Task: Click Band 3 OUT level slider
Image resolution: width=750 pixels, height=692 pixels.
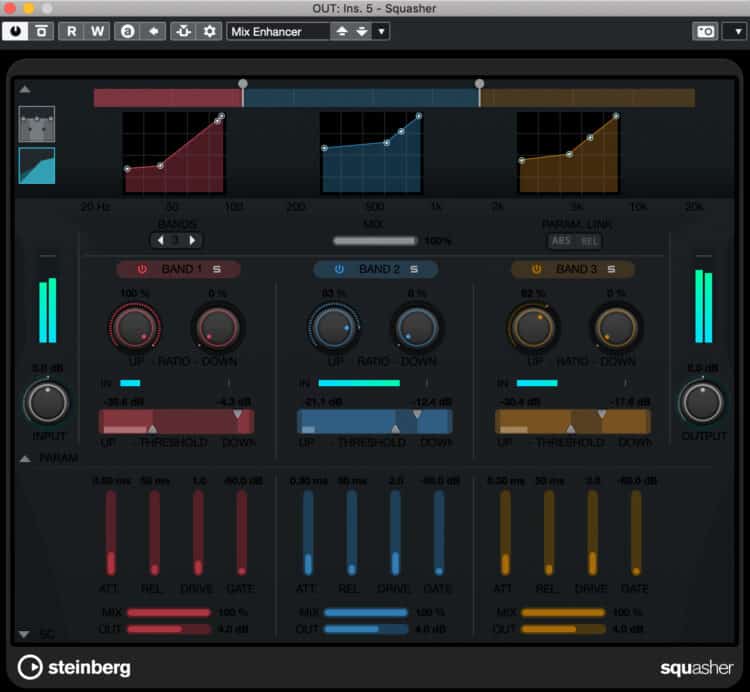Action: (563, 629)
